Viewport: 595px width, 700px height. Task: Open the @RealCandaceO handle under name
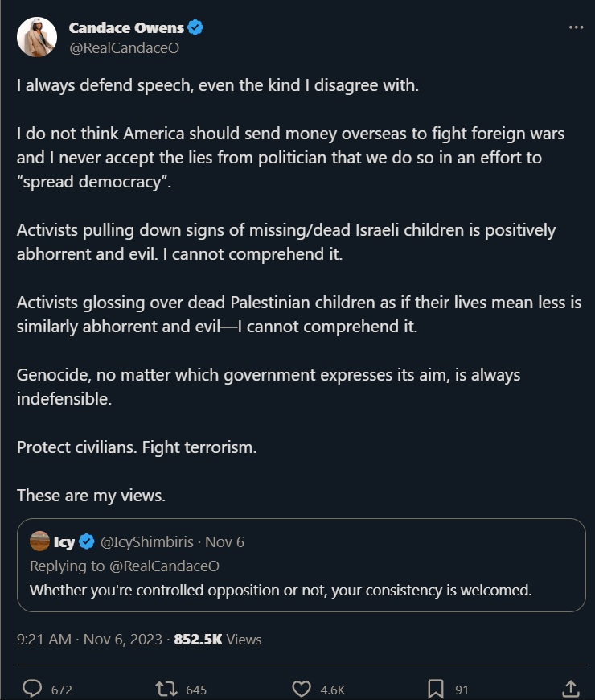[x=124, y=47]
